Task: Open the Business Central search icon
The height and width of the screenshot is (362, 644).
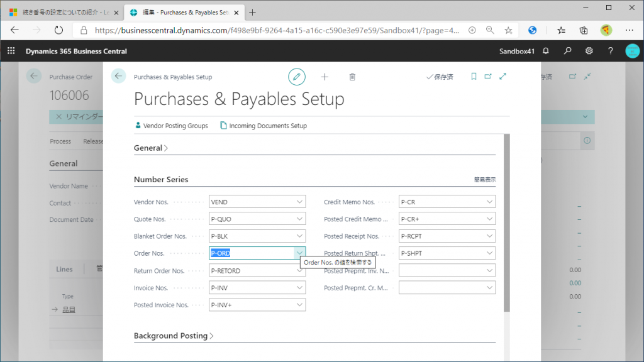Action: coord(567,51)
